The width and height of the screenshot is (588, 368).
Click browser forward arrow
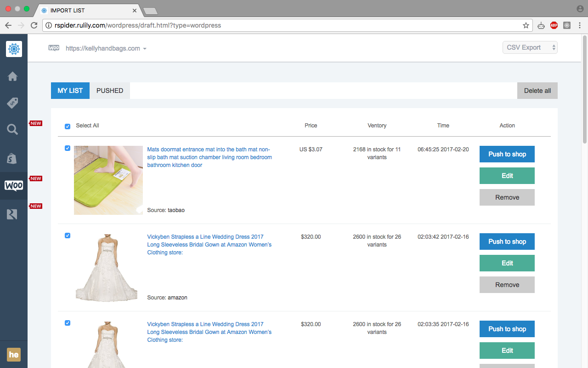coord(21,25)
